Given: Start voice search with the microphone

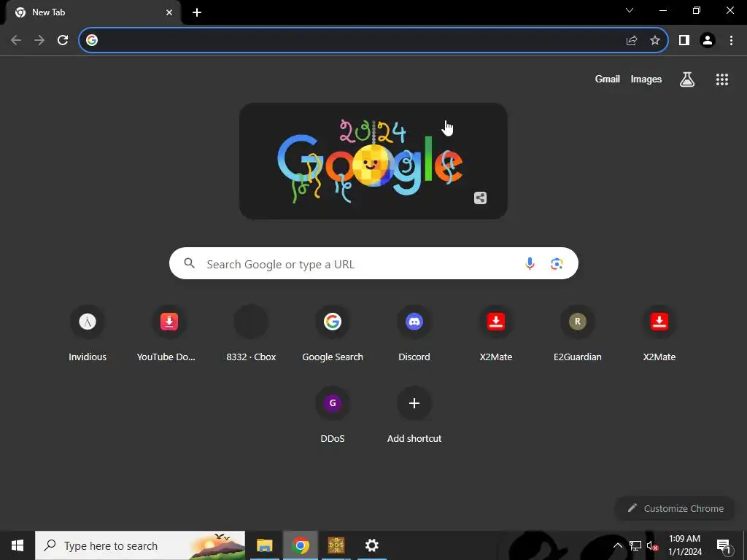Looking at the screenshot, I should click(530, 263).
